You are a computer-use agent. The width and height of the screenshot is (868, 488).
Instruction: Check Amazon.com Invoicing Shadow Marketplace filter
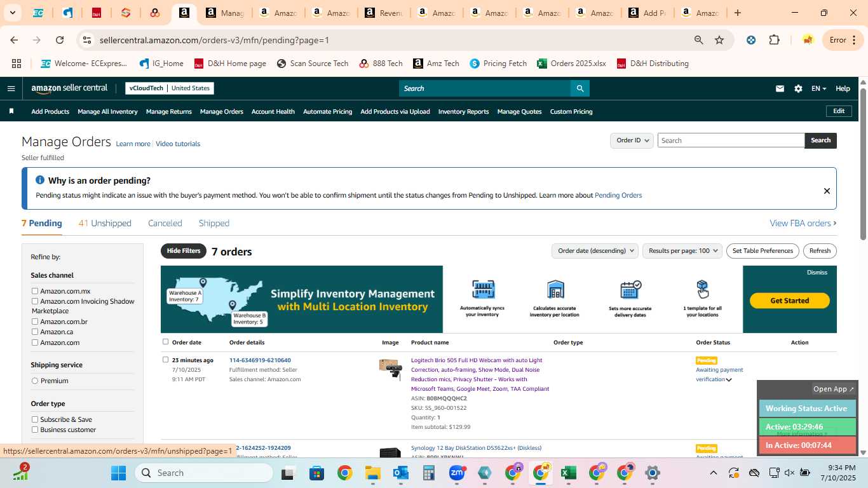(x=35, y=301)
